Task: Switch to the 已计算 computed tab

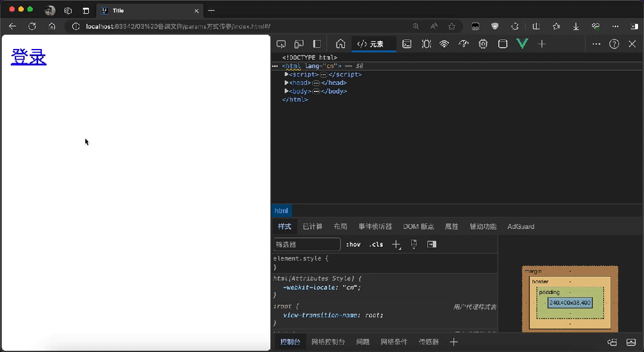Action: pos(313,226)
